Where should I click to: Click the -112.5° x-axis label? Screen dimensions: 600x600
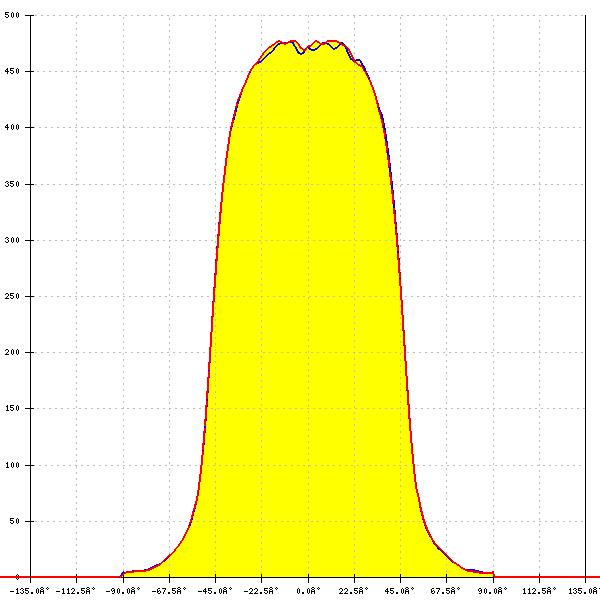point(75,591)
